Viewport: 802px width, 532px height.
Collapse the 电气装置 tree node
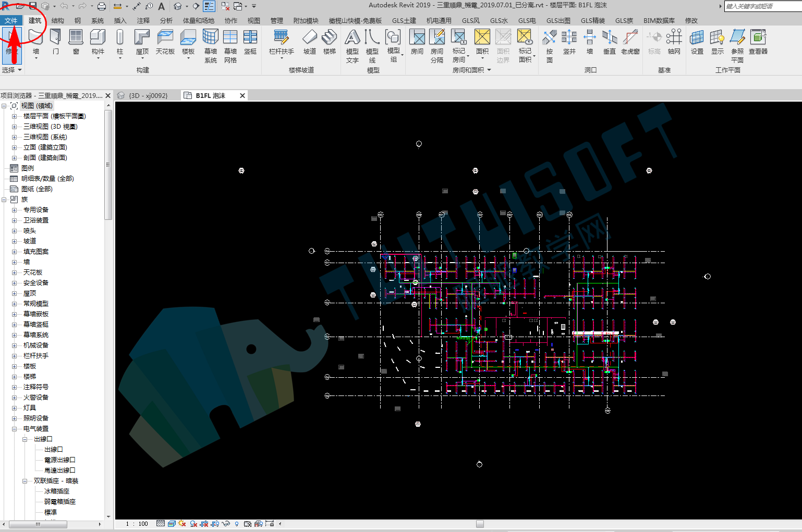click(x=14, y=429)
